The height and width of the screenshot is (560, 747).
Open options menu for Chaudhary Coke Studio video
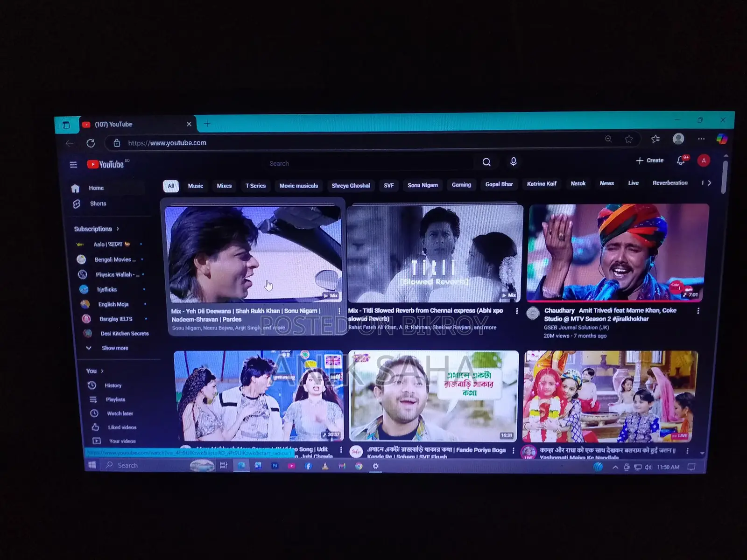pyautogui.click(x=698, y=311)
